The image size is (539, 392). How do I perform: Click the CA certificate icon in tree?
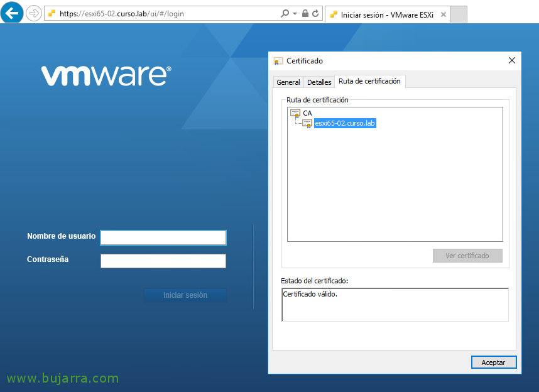(x=295, y=113)
